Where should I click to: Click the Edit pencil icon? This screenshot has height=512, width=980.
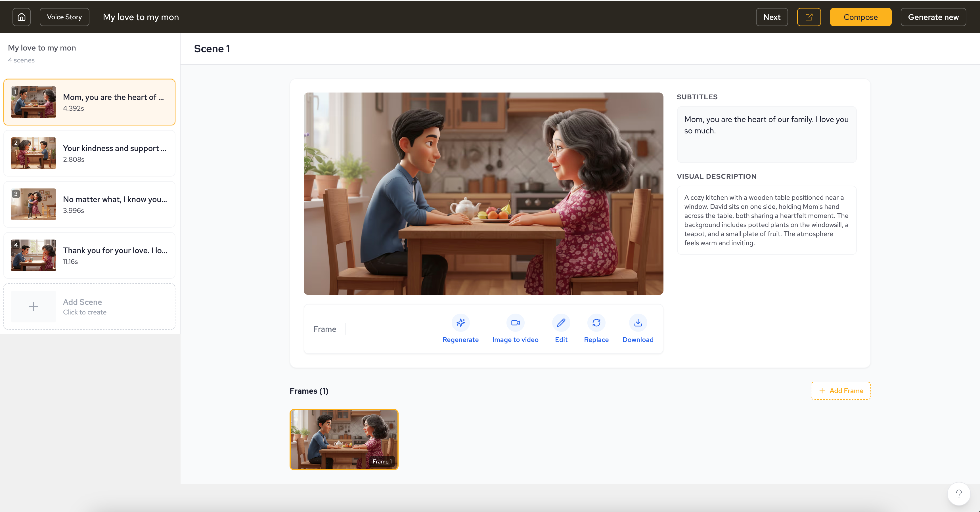(x=561, y=323)
